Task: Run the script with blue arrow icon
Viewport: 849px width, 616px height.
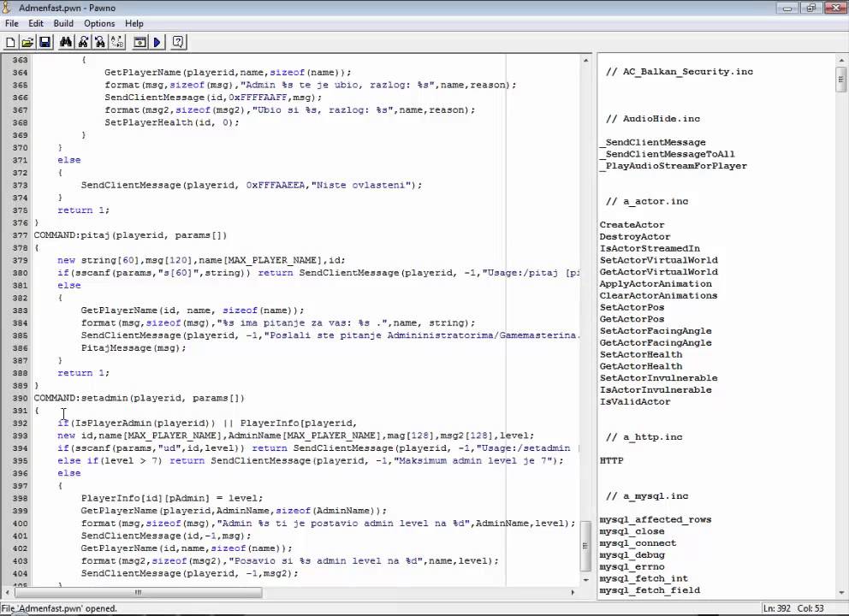Action: click(x=157, y=42)
